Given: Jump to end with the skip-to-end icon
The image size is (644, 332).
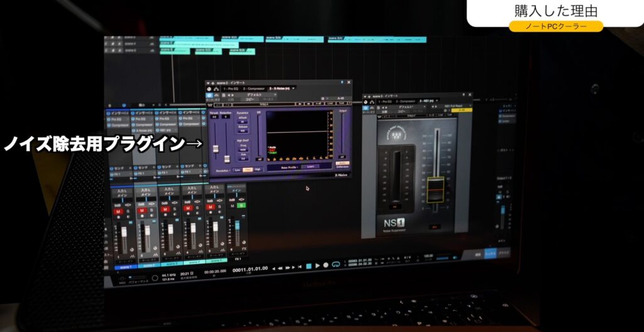Looking at the screenshot, I should [x=300, y=267].
